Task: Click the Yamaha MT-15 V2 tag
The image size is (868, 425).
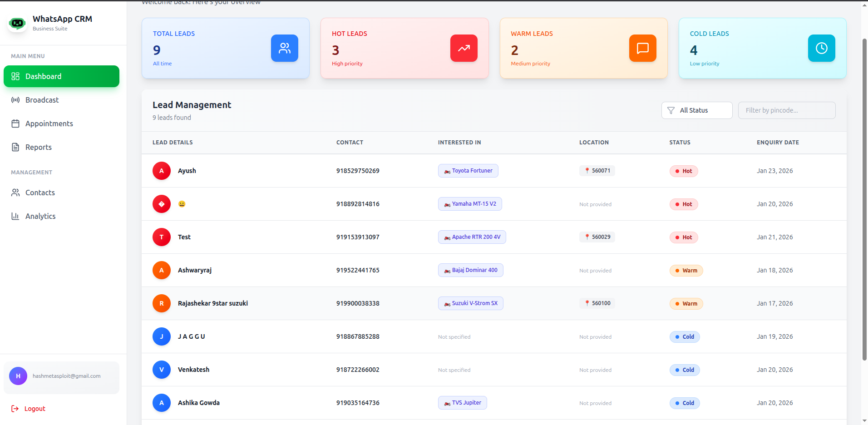Action: (470, 204)
